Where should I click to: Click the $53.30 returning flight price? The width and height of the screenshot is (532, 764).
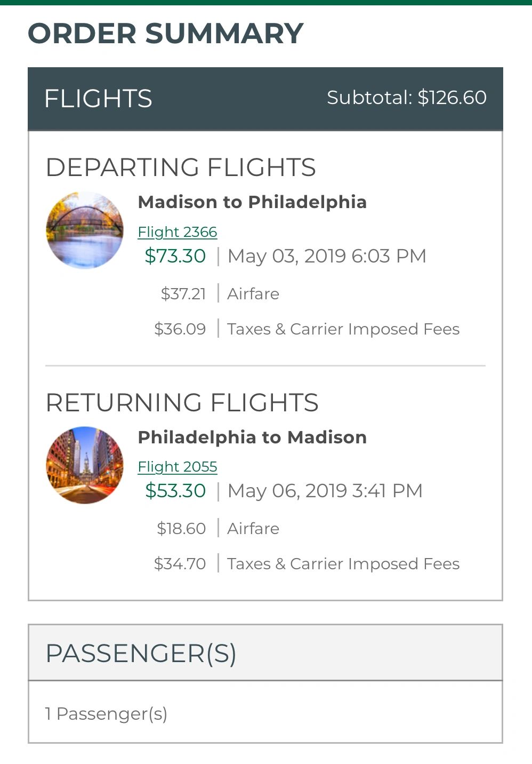(x=175, y=491)
